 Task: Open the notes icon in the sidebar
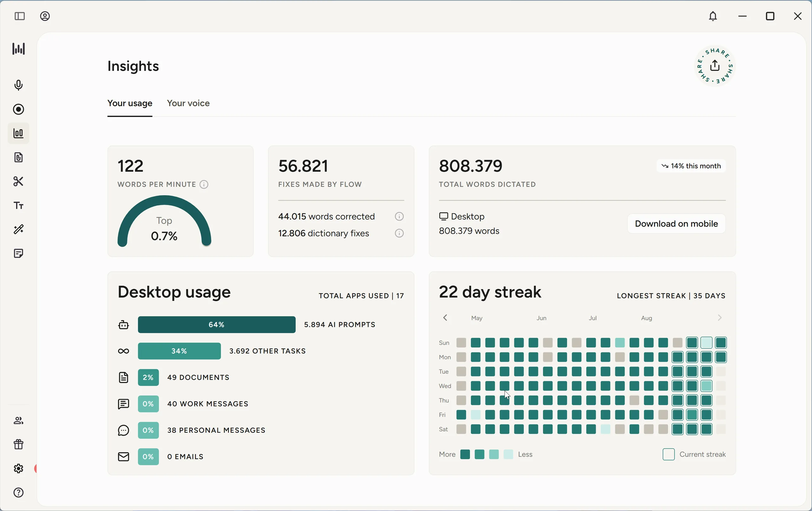click(x=18, y=254)
